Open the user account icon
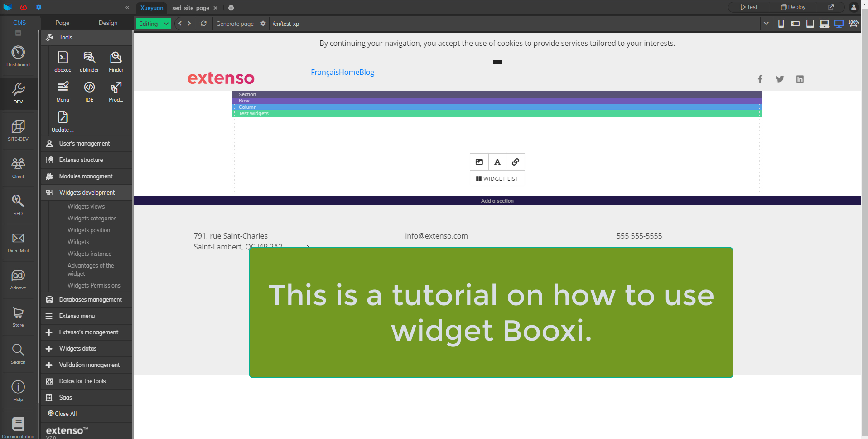The image size is (868, 439). pos(854,7)
